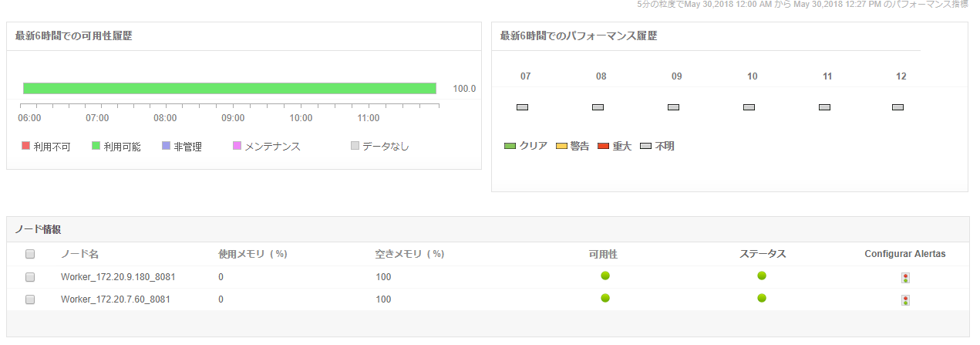
Task: Sort by 使用メモリ(%) column header
Action: [253, 254]
